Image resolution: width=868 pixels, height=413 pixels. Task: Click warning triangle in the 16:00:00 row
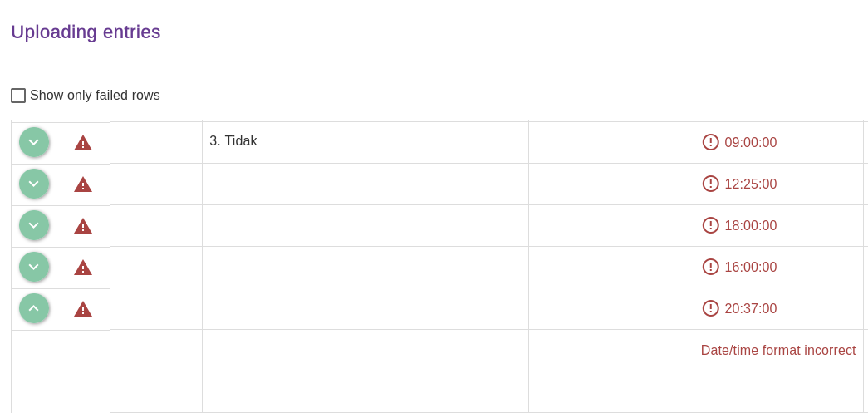click(83, 268)
